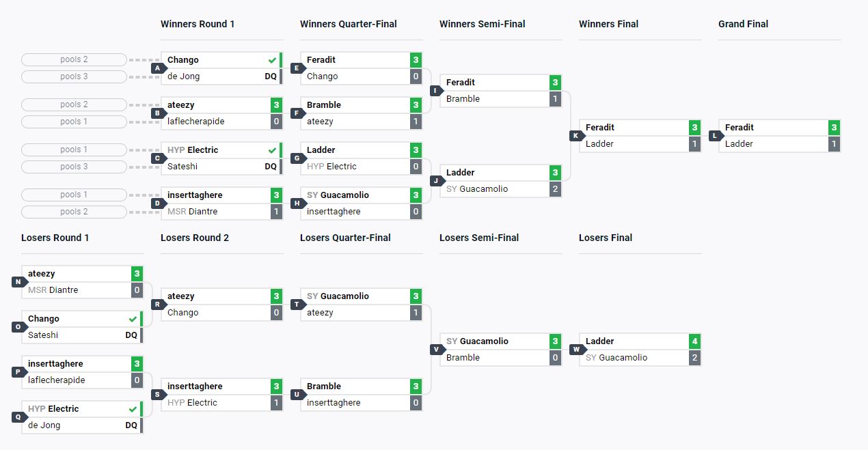
Task: Click Ladder's green score 4 in Losers Final
Action: click(x=694, y=341)
